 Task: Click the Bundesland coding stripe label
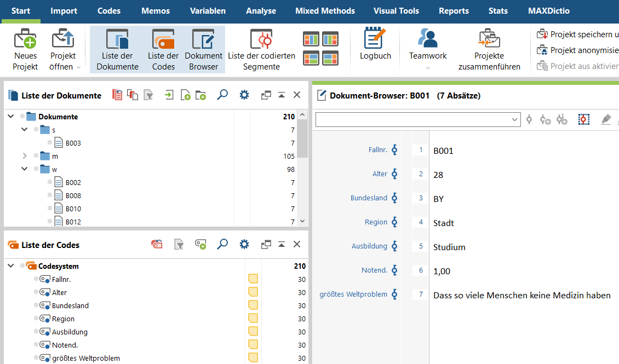click(369, 198)
